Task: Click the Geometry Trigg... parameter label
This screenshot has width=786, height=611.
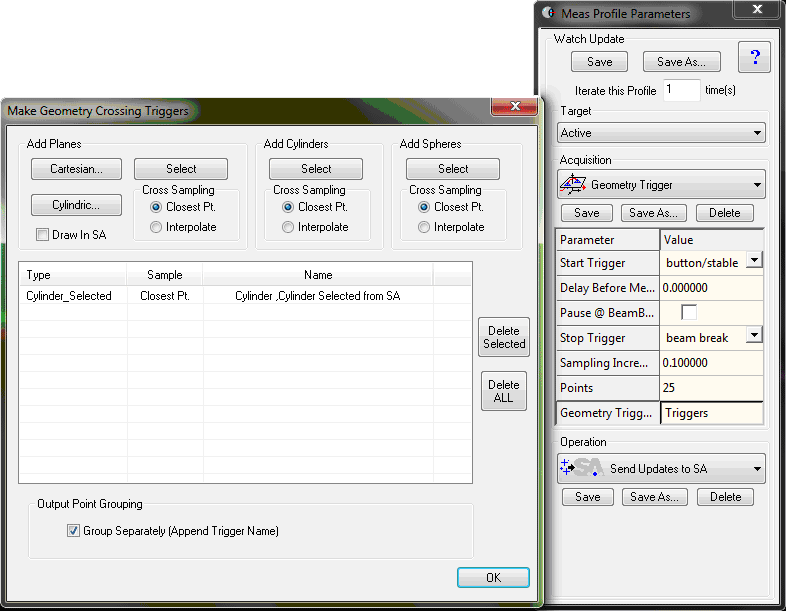Action: [608, 413]
